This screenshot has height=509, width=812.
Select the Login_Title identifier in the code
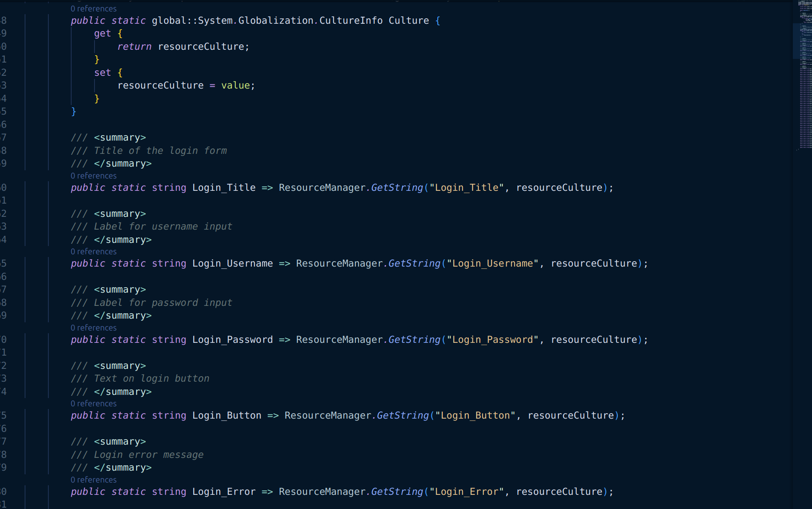point(223,187)
